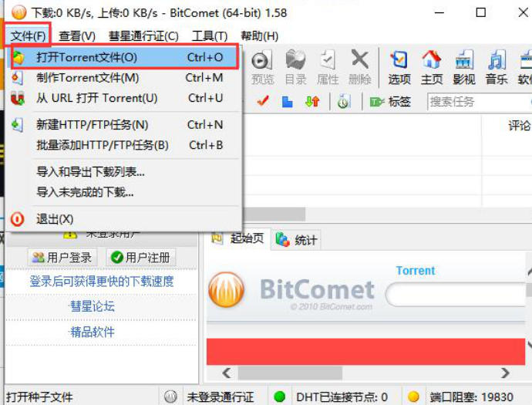The height and width of the screenshot is (405, 532).
Task: Go to the 主页 home icon
Action: 432,67
